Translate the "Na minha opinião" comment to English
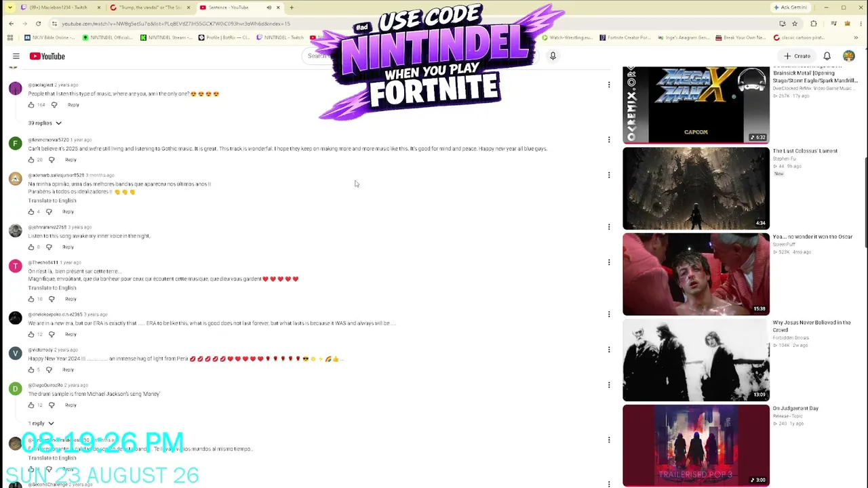 (x=52, y=201)
